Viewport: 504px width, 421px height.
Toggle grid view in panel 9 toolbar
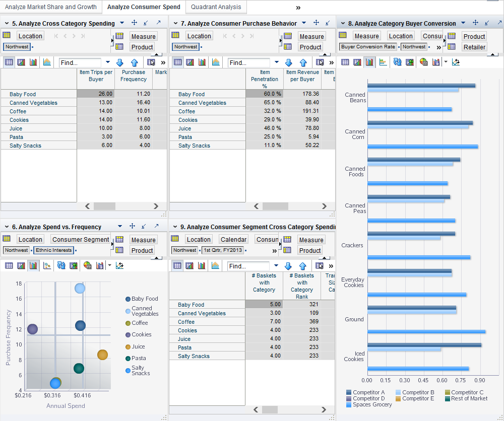177,265
